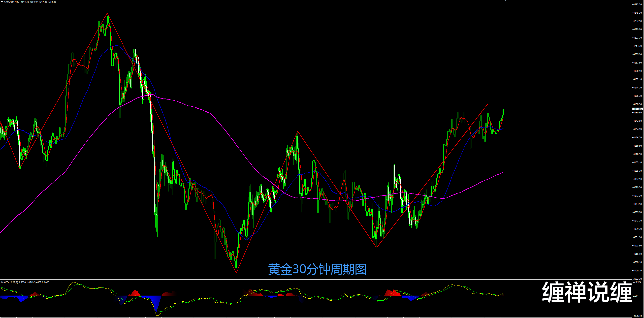
Task: Select the blue 黄金30分钟周期图 text label
Action: pyautogui.click(x=317, y=269)
